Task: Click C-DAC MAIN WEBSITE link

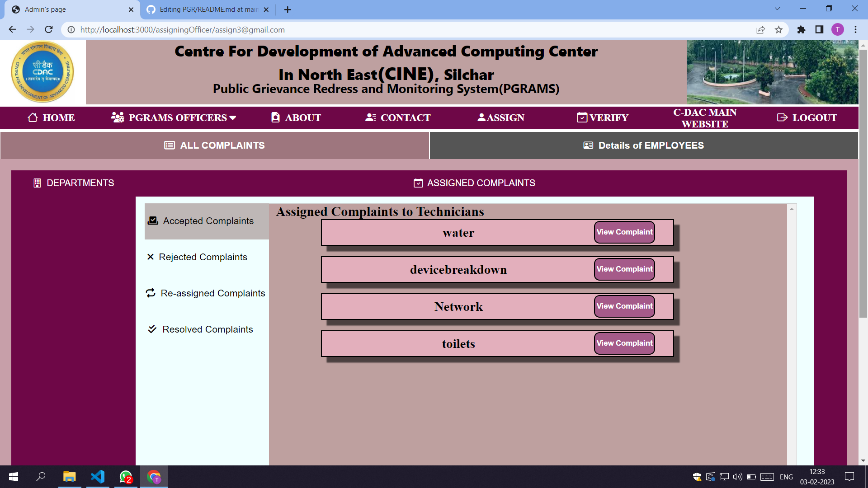Action: (x=704, y=118)
